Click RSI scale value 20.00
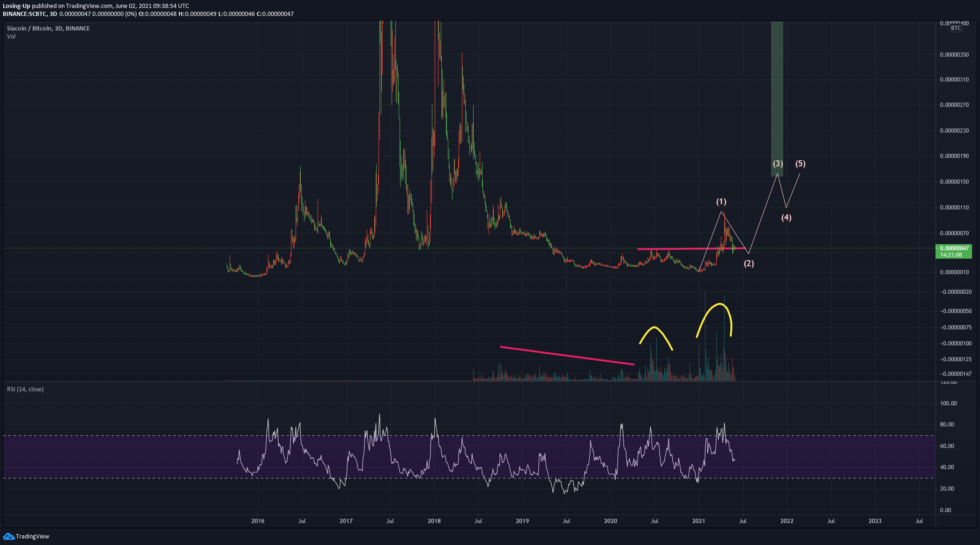 [x=947, y=489]
